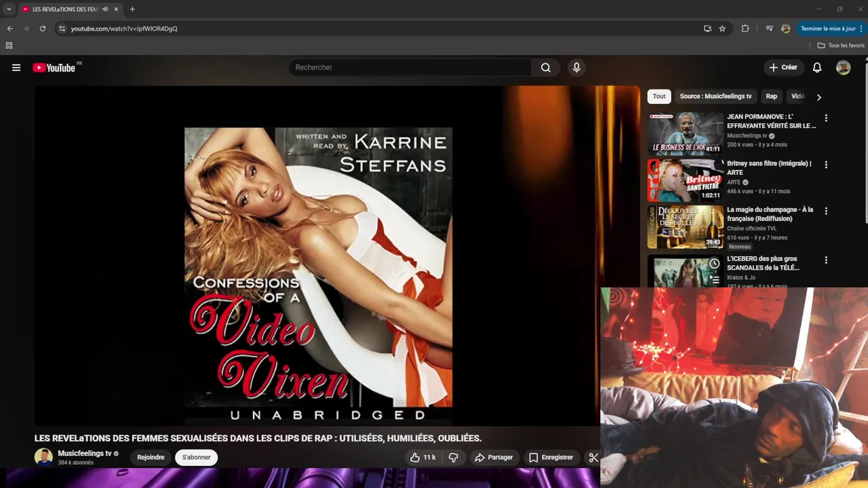Screen dimensions: 868x488
Task: Expand the tab search dropdown arrow
Action: pyautogui.click(x=9, y=9)
